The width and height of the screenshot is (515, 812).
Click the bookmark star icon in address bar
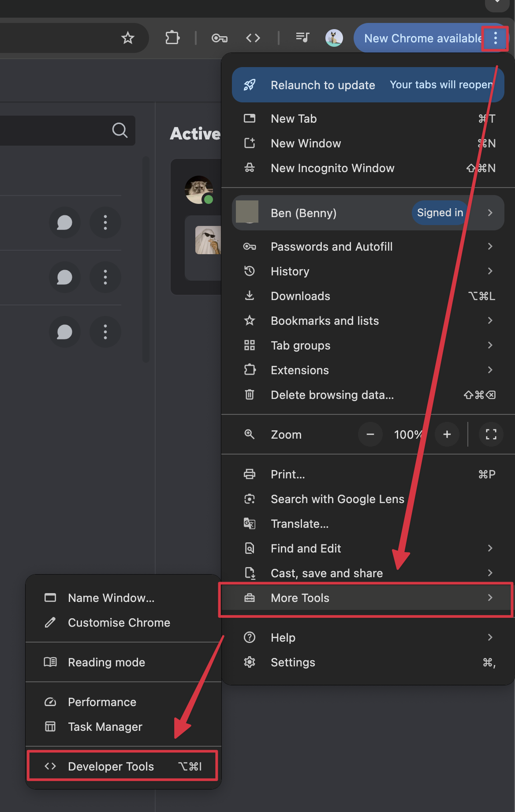click(x=128, y=38)
